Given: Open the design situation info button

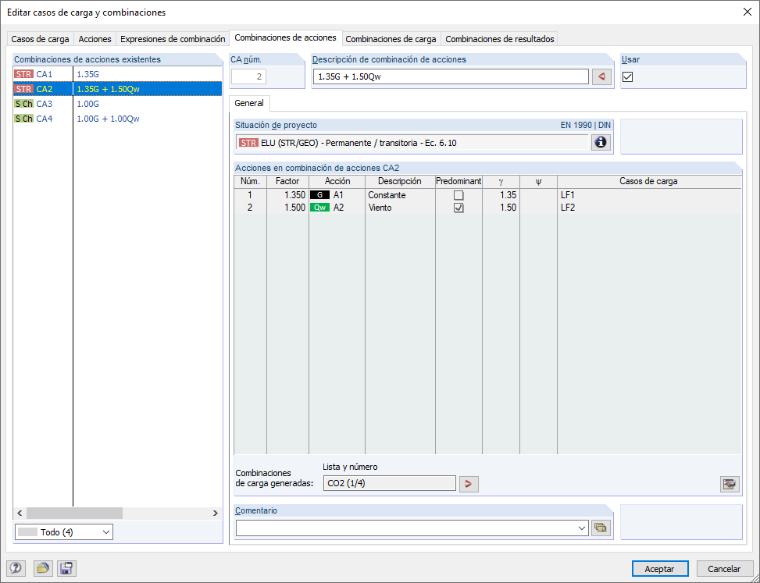Looking at the screenshot, I should click(x=601, y=142).
